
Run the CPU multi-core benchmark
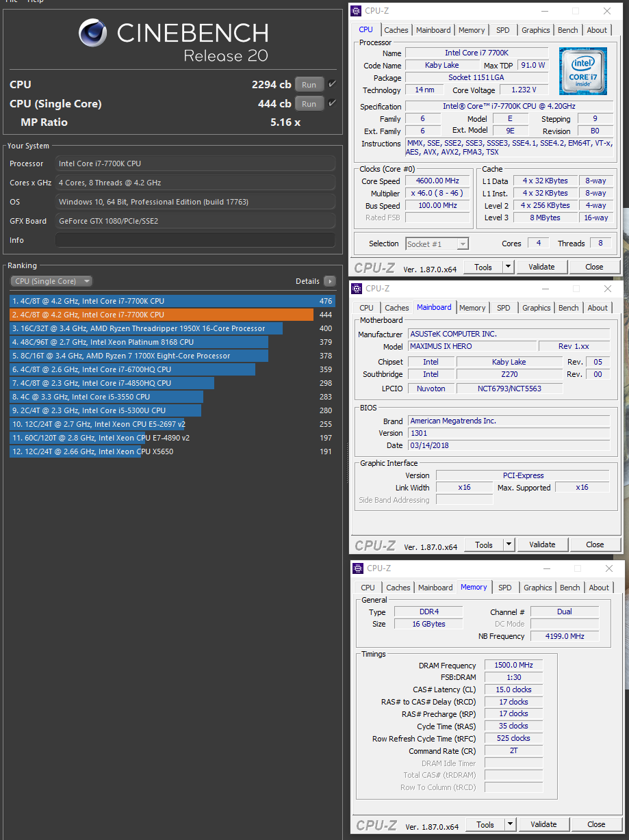pyautogui.click(x=309, y=85)
